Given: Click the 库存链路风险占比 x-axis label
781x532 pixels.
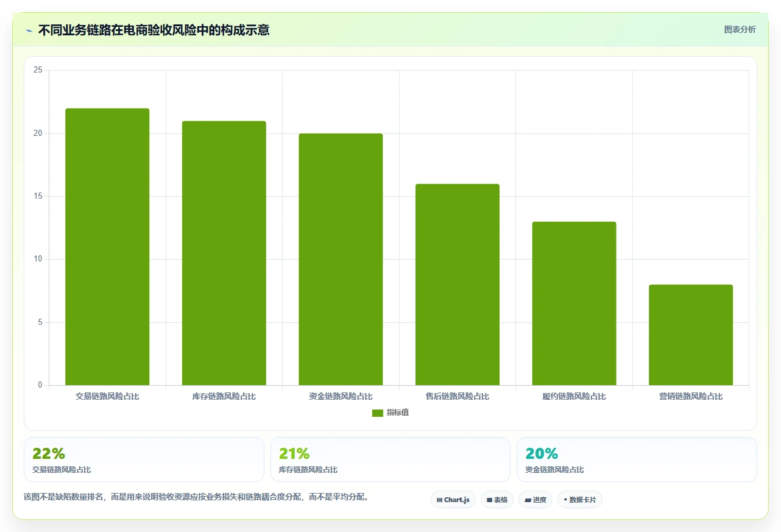Looking at the screenshot, I should click(224, 397).
